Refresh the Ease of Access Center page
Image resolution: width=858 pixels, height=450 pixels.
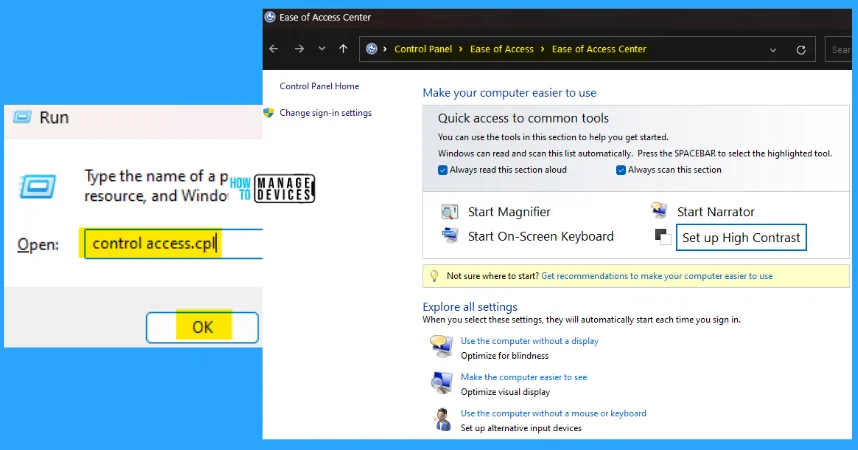(x=801, y=50)
